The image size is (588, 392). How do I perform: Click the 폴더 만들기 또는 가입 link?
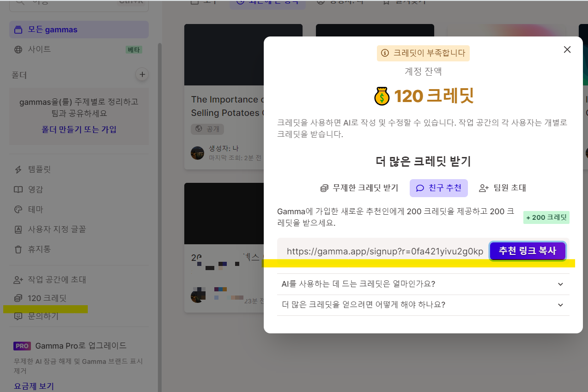[79, 129]
